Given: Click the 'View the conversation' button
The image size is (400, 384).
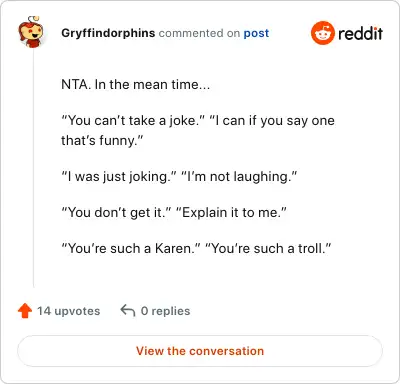Looking at the screenshot, I should pyautogui.click(x=200, y=351).
